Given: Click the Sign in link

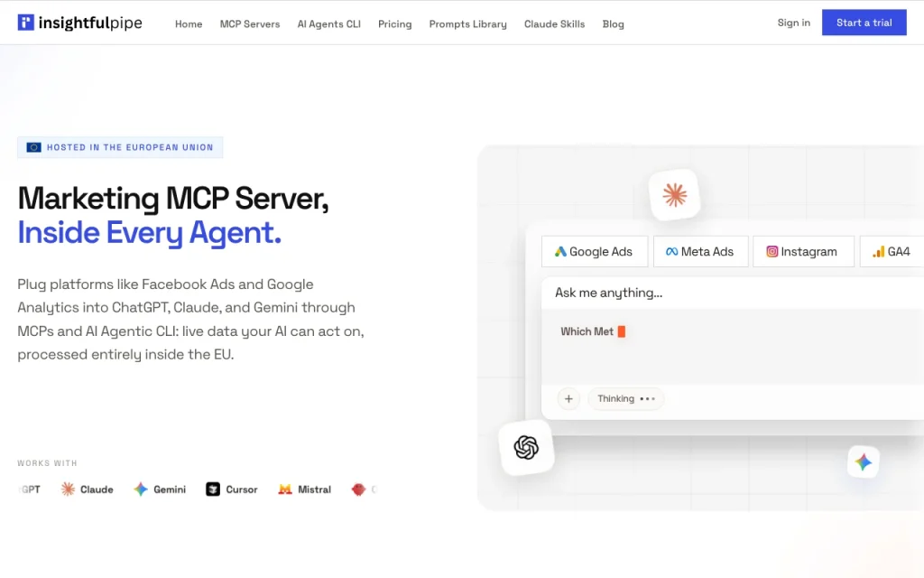Looking at the screenshot, I should (794, 23).
